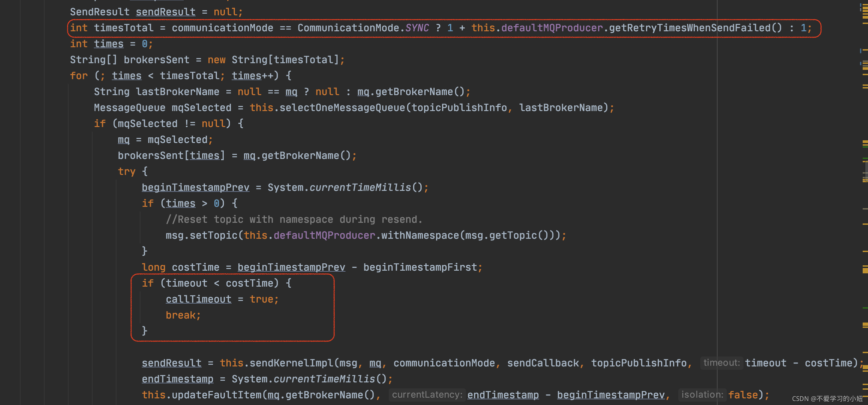Click the 'currentLatency:' parameter hint

(x=427, y=395)
